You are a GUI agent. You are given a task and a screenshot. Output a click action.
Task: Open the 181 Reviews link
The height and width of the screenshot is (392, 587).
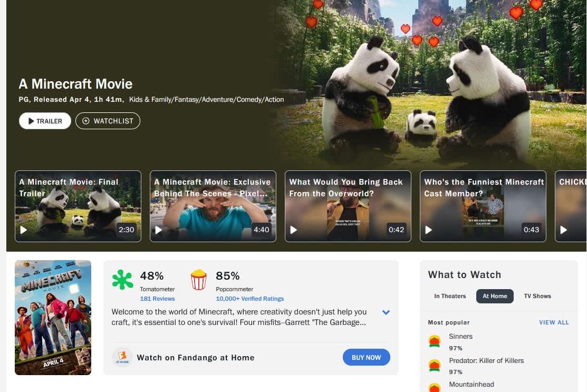[x=157, y=299]
